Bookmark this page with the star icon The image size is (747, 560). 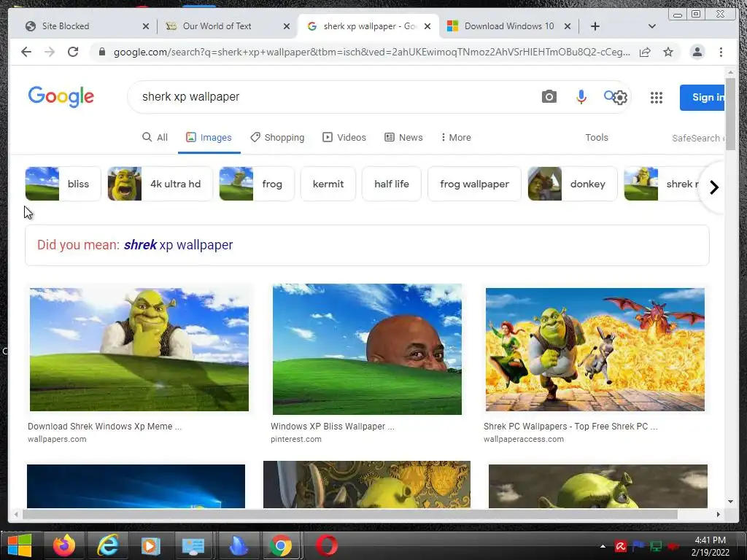click(x=668, y=52)
